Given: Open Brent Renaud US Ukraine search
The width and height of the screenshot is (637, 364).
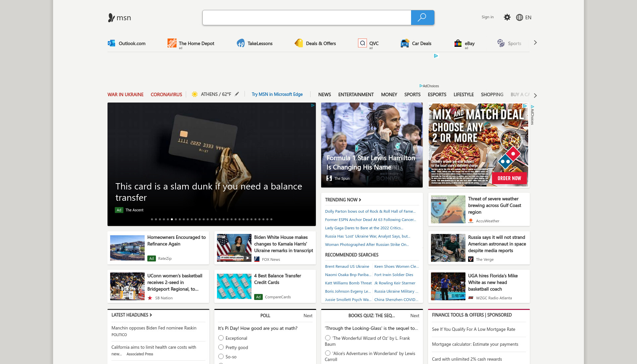Looking at the screenshot, I should pos(347,266).
